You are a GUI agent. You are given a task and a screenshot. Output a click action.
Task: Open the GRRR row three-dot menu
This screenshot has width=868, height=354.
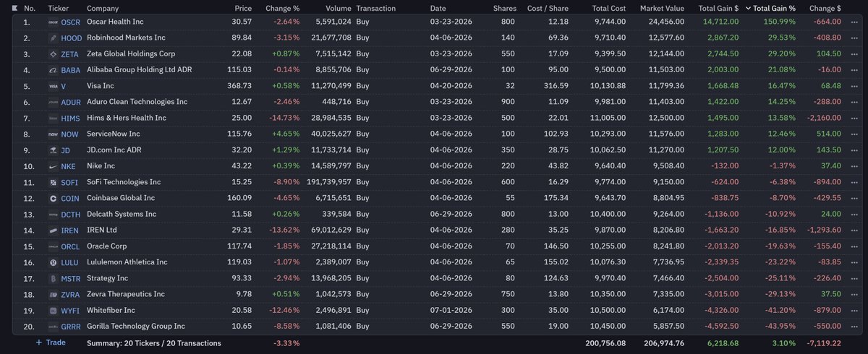point(856,327)
